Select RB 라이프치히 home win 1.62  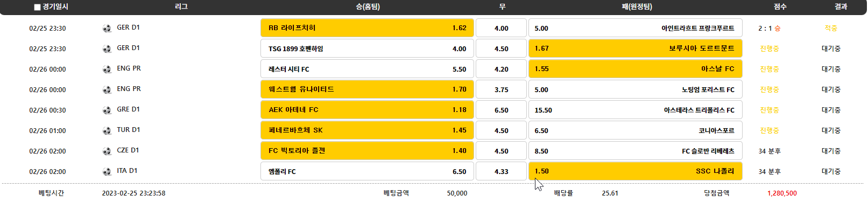coord(367,28)
